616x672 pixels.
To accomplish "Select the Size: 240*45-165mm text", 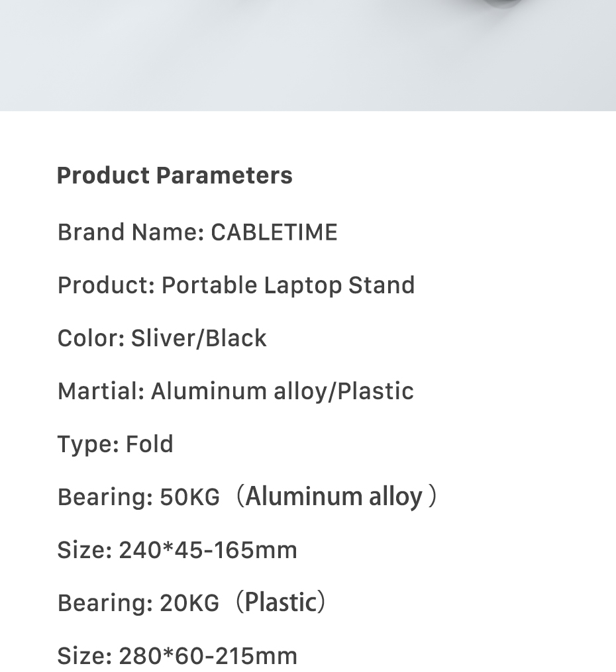I will pos(177,550).
